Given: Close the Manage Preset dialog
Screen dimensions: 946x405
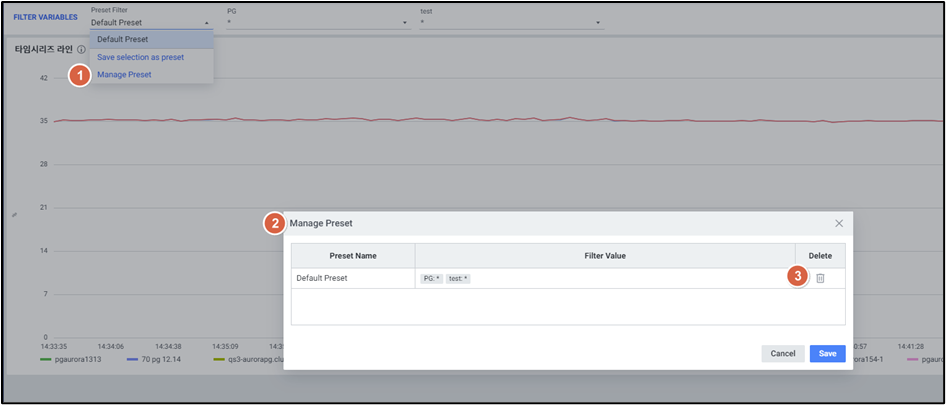Looking at the screenshot, I should (x=839, y=223).
